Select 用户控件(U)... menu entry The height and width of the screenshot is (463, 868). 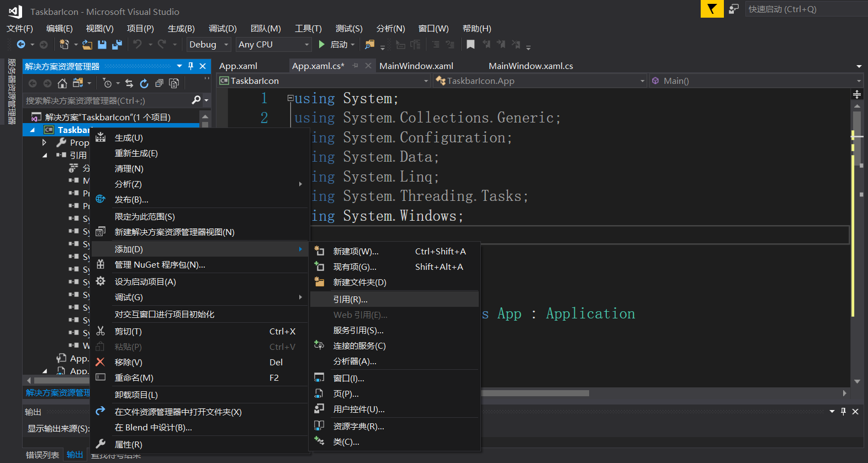[x=394, y=409]
